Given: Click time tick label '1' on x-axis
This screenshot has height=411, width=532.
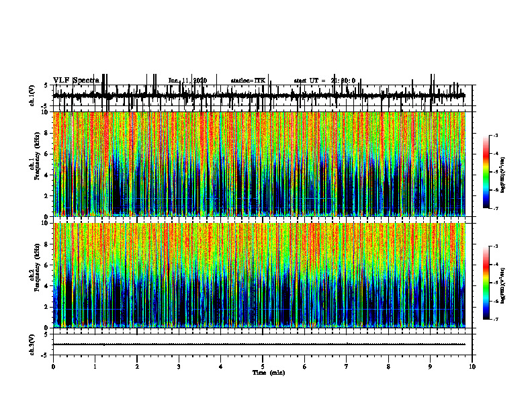Looking at the screenshot, I should (95, 367).
